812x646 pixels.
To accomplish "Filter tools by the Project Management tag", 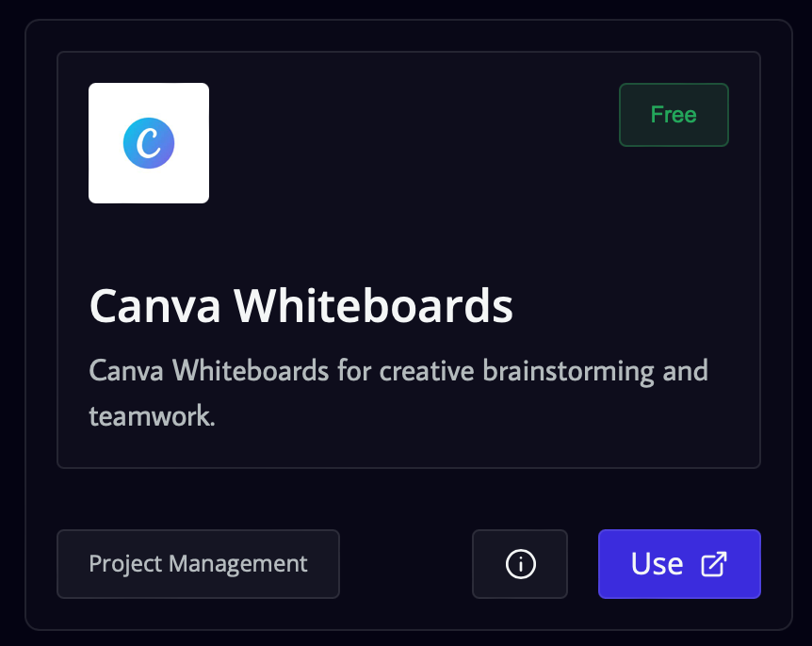I will (x=198, y=564).
